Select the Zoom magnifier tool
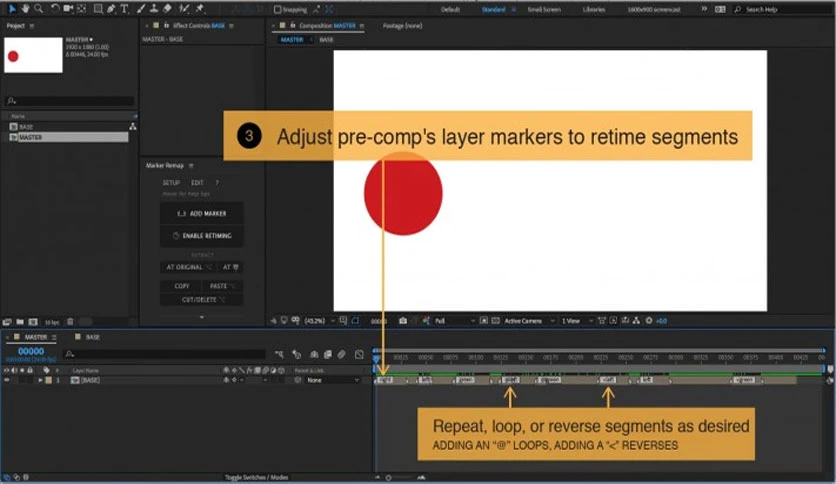This screenshot has width=836, height=484. [x=38, y=9]
